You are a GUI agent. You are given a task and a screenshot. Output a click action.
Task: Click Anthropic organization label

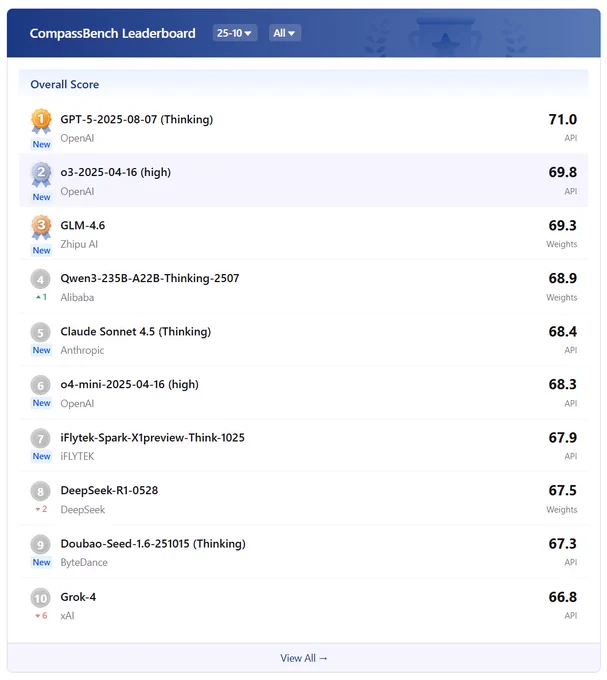[82, 350]
